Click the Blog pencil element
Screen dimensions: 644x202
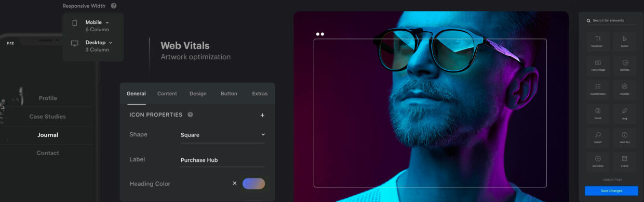pyautogui.click(x=625, y=113)
